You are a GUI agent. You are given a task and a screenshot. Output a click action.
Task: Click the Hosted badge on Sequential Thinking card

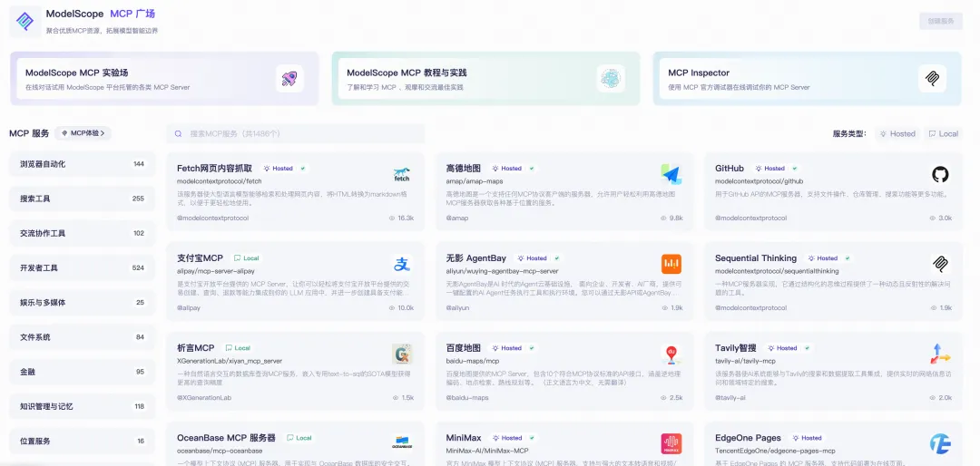(822, 258)
